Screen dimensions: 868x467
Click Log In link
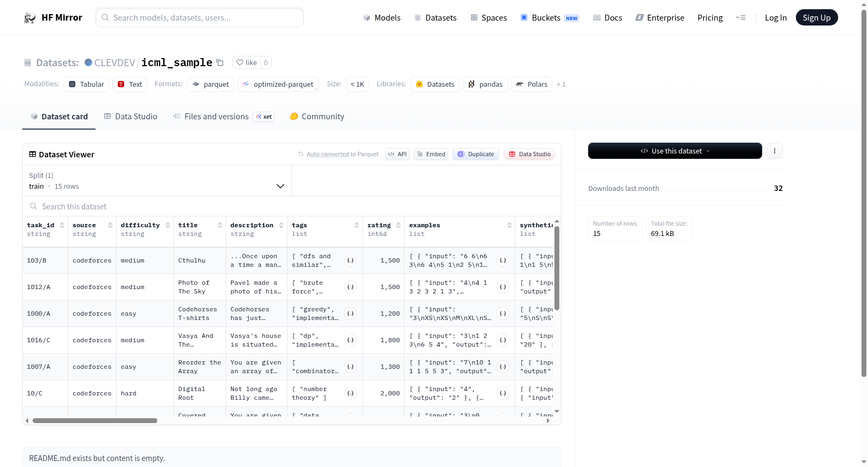[x=776, y=17]
